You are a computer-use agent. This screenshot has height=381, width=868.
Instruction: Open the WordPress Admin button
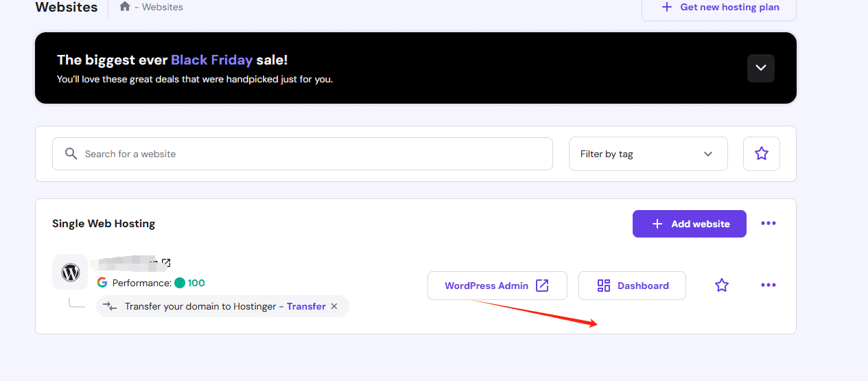tap(497, 286)
